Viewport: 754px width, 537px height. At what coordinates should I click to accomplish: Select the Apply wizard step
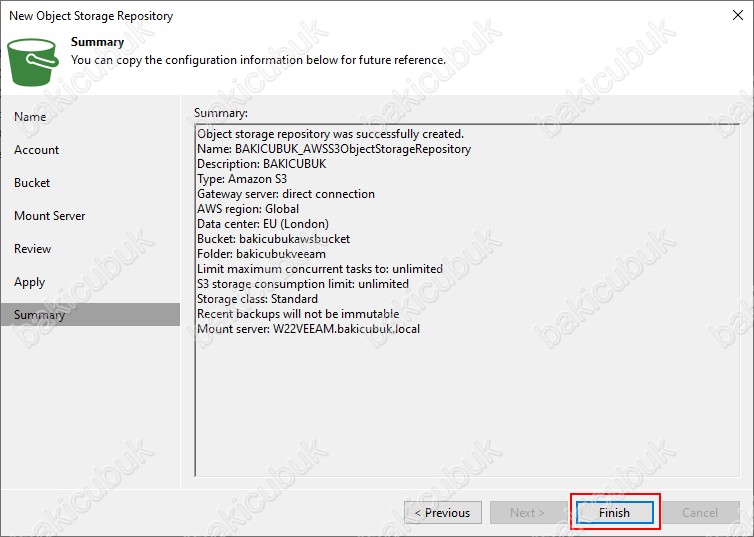[x=29, y=282]
